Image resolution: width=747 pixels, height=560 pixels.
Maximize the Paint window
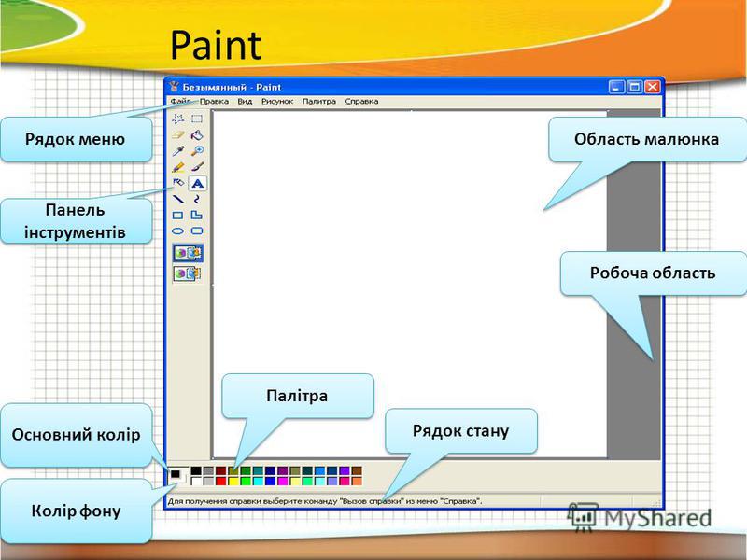tap(634, 87)
